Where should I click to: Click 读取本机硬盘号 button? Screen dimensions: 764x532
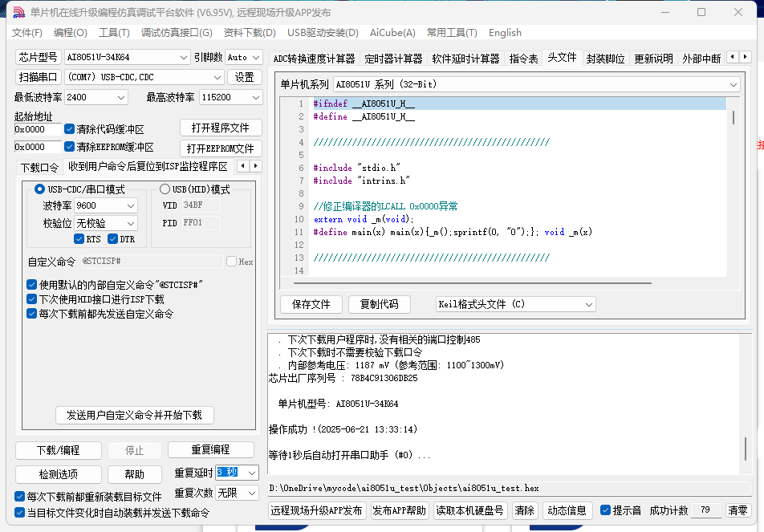click(x=469, y=510)
